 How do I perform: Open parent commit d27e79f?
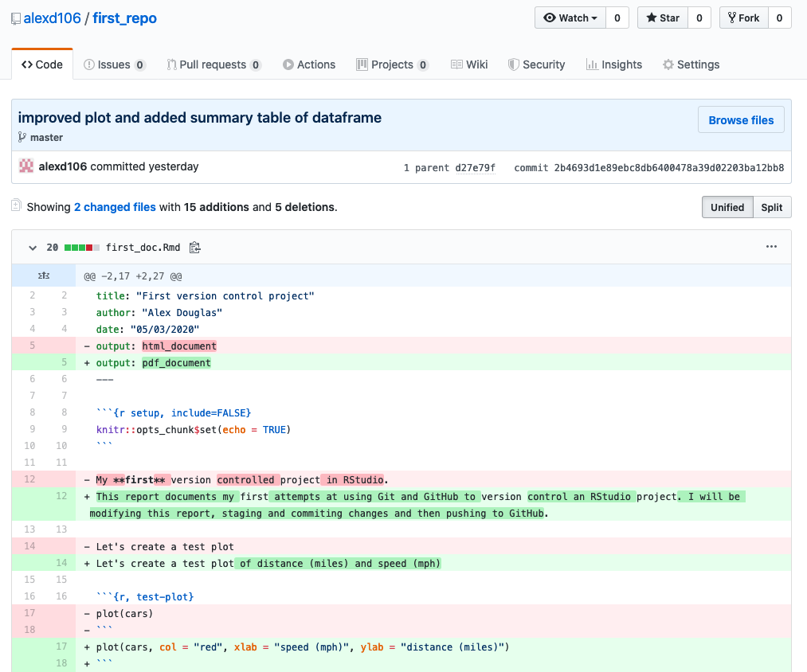(x=475, y=168)
